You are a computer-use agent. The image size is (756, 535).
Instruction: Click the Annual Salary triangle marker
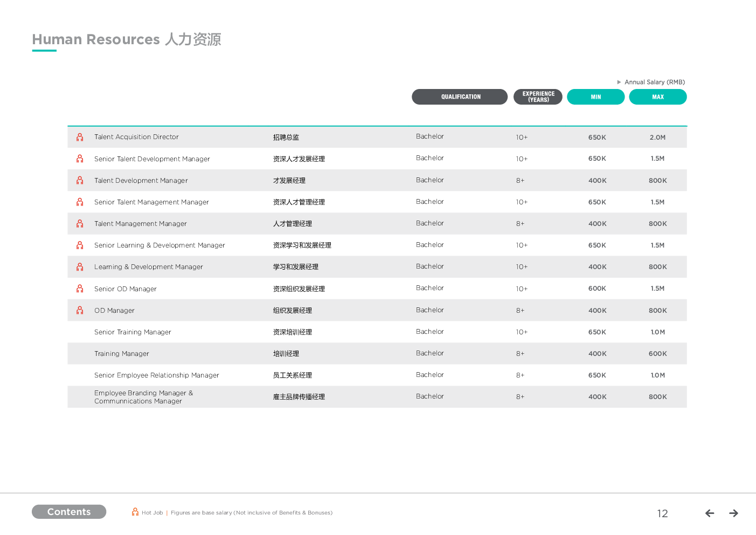(619, 82)
